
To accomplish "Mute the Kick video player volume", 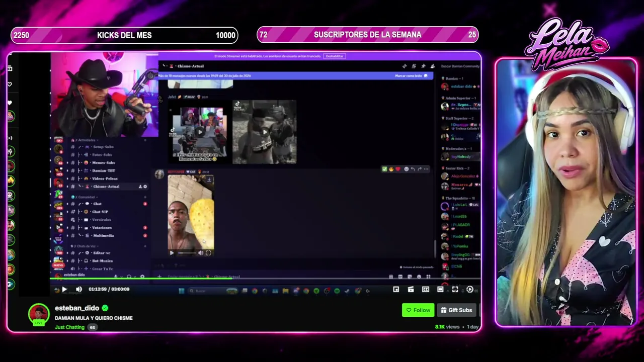I will pos(79,289).
